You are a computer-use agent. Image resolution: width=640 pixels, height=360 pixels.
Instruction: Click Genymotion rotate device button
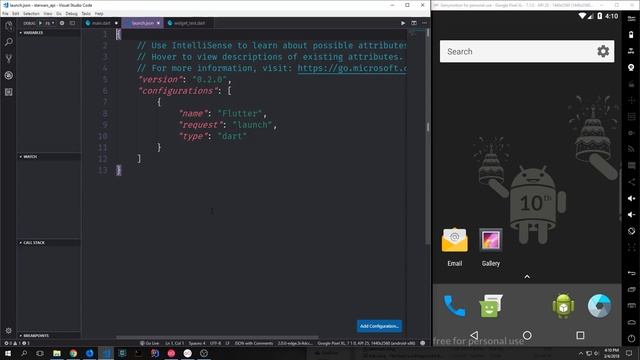[631, 231]
